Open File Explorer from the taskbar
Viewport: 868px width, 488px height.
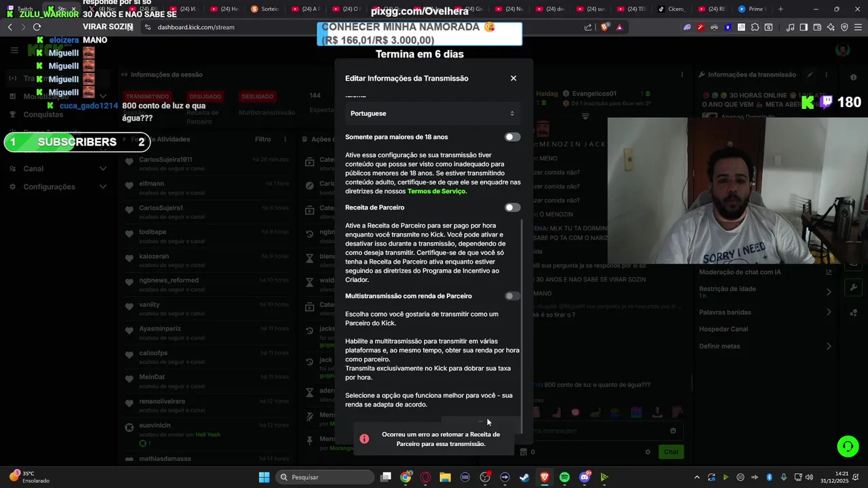pyautogui.click(x=445, y=477)
